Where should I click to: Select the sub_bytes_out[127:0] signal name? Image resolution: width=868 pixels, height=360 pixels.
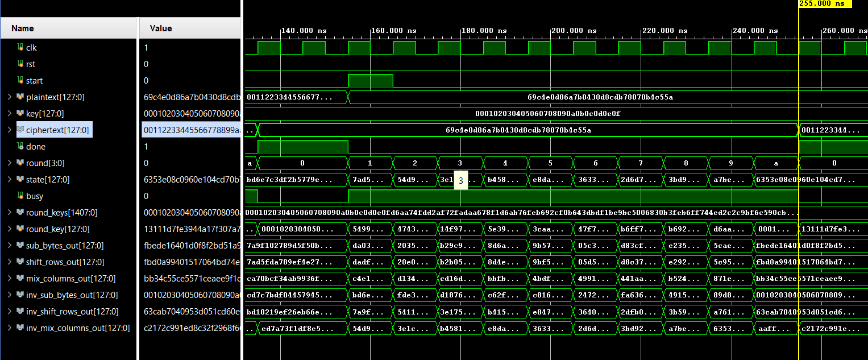64,246
